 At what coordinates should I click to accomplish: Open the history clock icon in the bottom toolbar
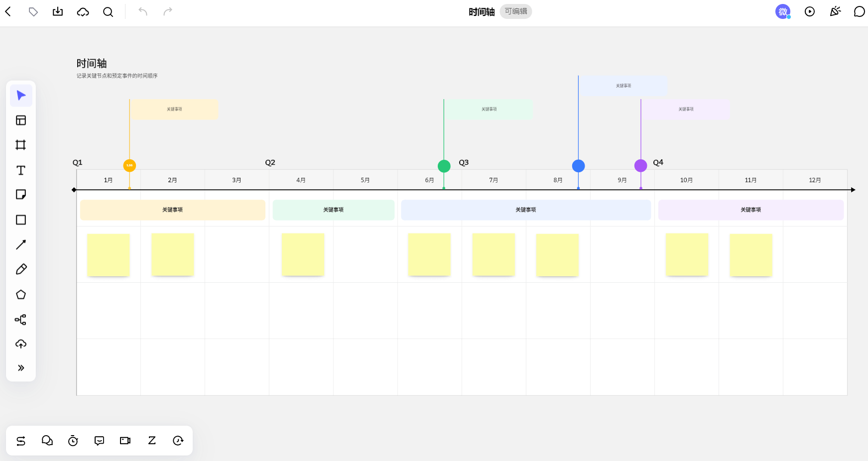pyautogui.click(x=178, y=441)
